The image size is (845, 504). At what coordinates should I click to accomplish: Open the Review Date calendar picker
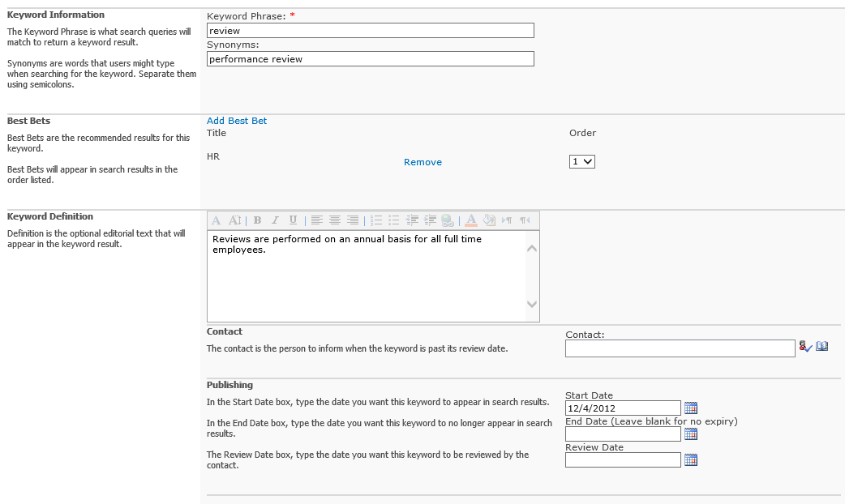coord(691,460)
